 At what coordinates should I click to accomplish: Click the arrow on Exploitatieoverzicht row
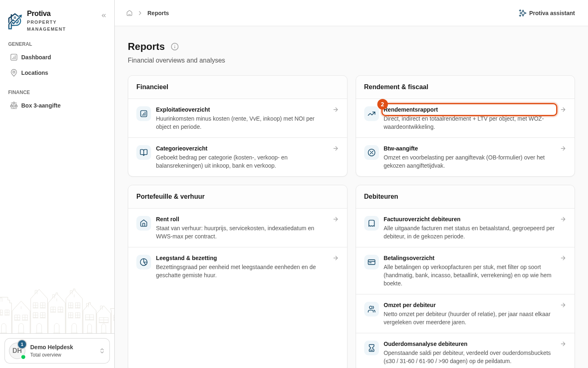(336, 110)
